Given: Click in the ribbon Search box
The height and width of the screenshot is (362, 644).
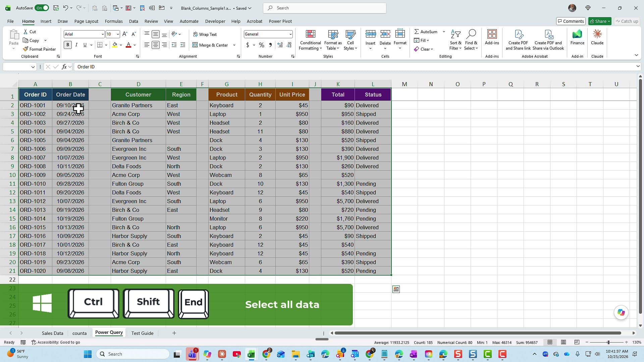Looking at the screenshot, I should point(324,8).
